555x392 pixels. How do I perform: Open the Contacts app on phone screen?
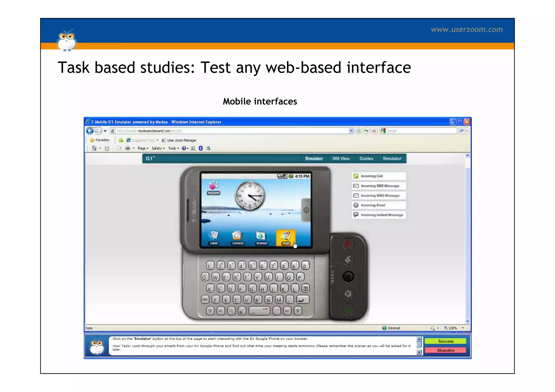click(x=237, y=238)
